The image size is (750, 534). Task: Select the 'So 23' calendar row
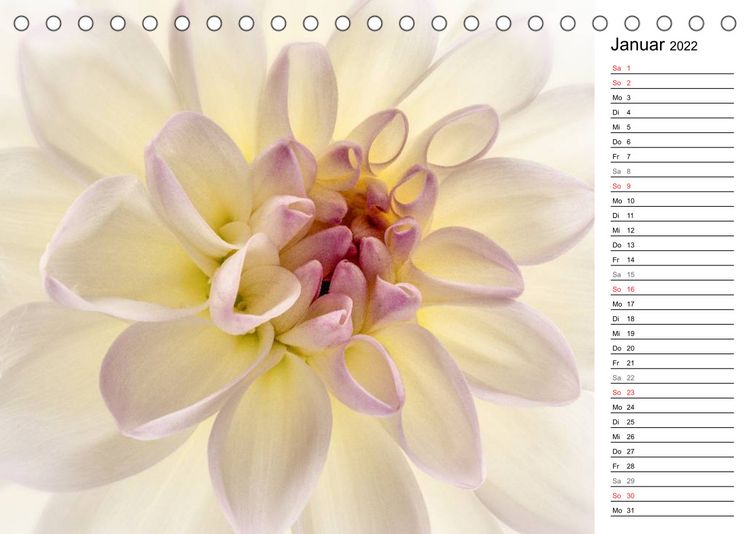coord(672,392)
